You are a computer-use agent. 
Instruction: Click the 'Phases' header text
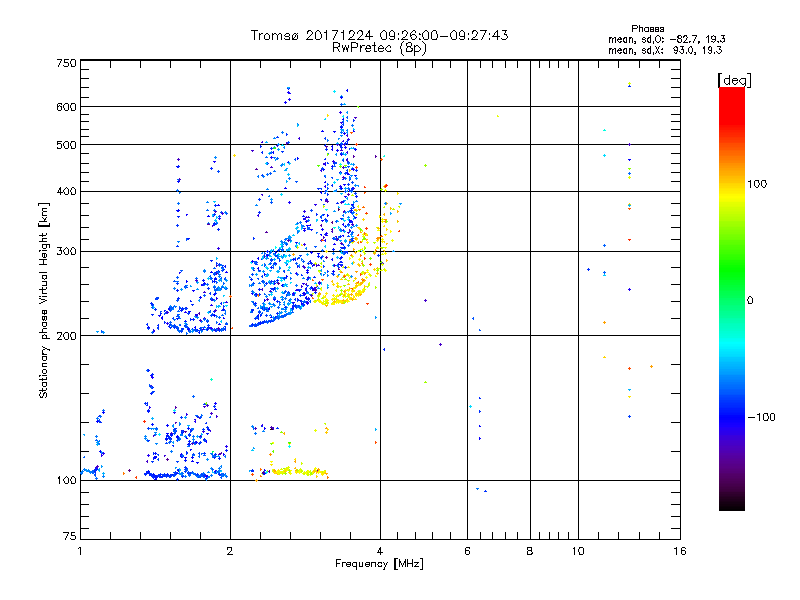(x=647, y=29)
